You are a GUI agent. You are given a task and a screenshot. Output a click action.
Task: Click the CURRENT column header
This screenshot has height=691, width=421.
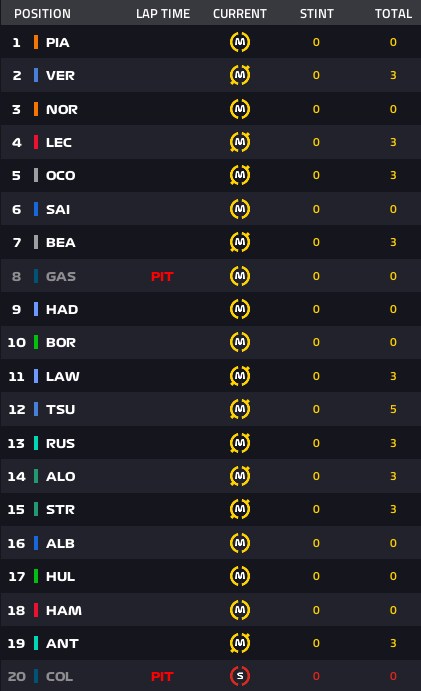pyautogui.click(x=240, y=14)
